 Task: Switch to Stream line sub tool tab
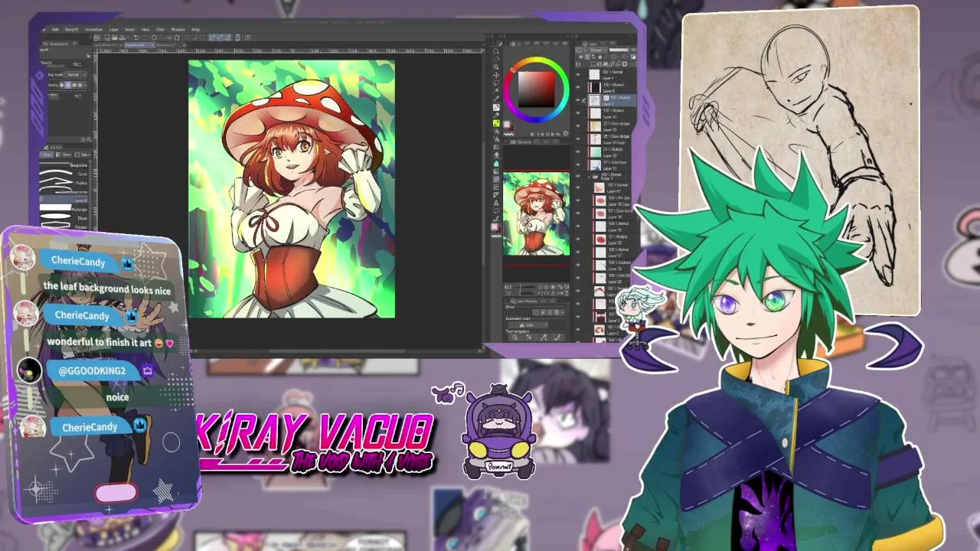64,155
